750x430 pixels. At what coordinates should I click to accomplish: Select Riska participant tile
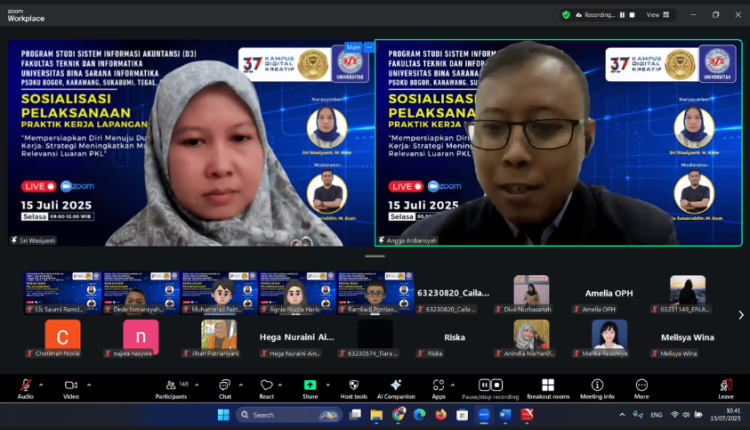[x=453, y=337]
